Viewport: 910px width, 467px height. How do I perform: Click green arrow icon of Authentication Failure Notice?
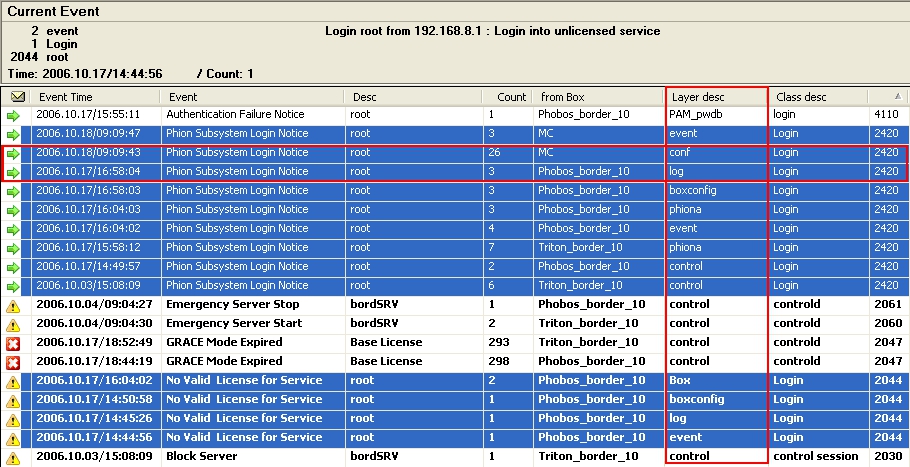point(14,115)
